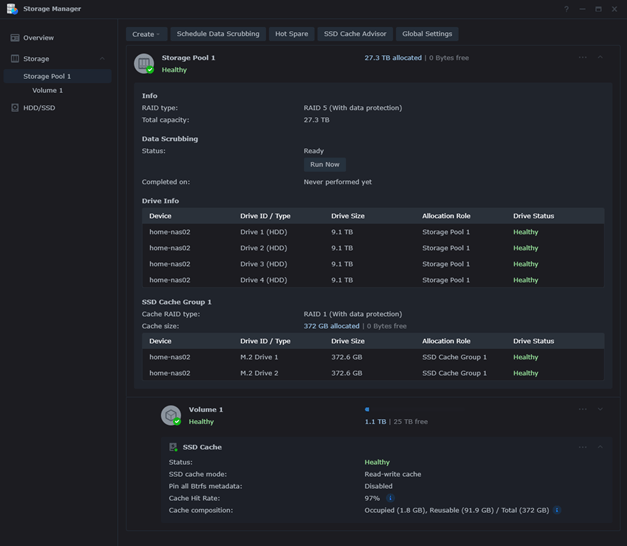Select Storage Pool 1 in the sidebar

(47, 76)
